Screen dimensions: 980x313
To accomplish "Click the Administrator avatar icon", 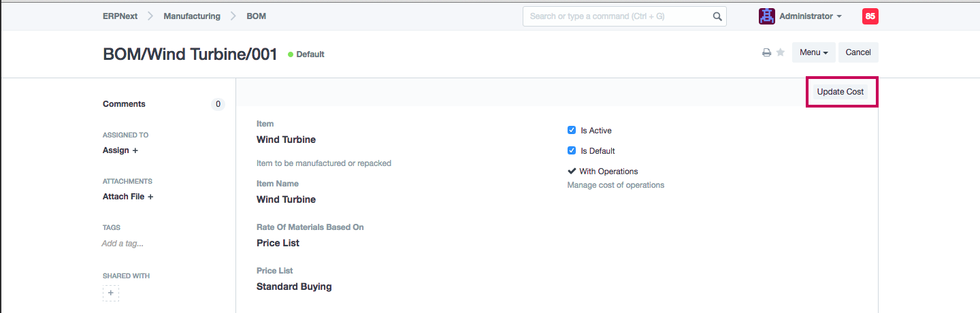I will coord(767,16).
